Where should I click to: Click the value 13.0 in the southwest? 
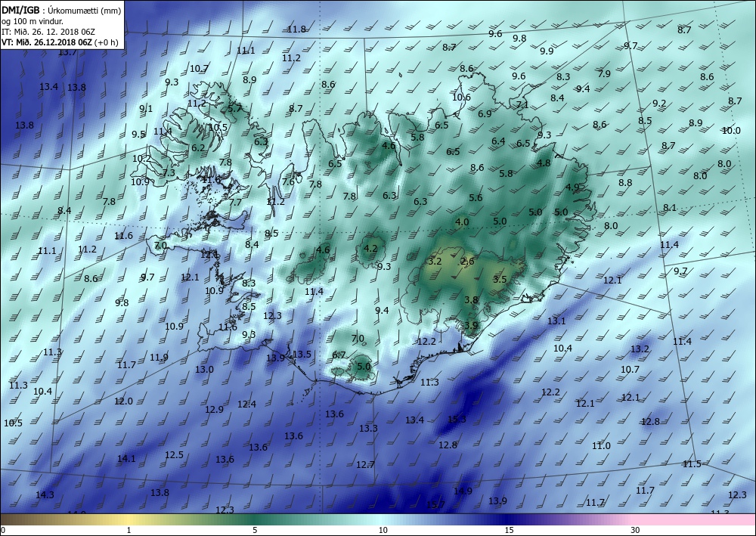(x=204, y=370)
